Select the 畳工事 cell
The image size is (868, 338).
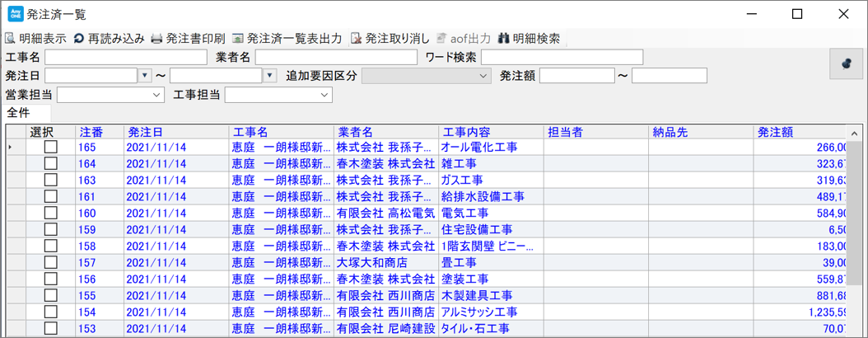click(x=491, y=262)
